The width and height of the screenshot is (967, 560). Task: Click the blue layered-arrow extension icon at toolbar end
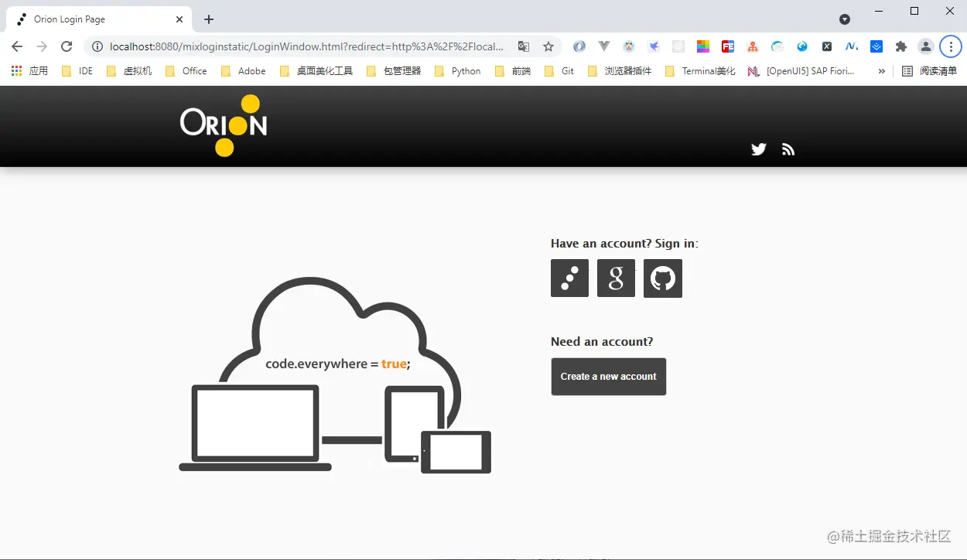point(876,46)
